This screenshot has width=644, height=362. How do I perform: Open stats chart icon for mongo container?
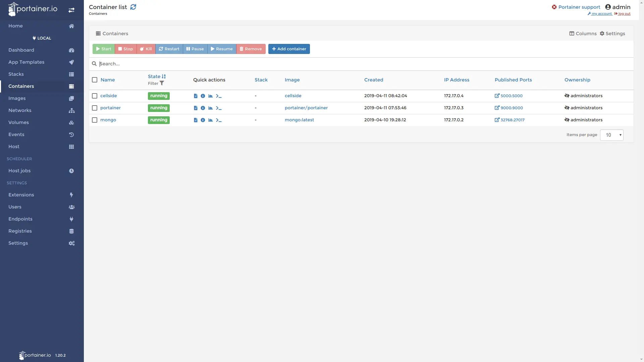pos(210,120)
